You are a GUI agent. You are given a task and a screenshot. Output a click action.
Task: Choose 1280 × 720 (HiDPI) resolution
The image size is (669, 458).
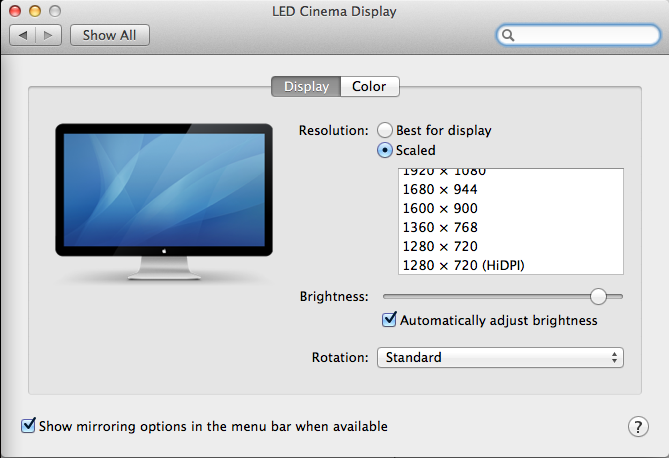pos(511,265)
